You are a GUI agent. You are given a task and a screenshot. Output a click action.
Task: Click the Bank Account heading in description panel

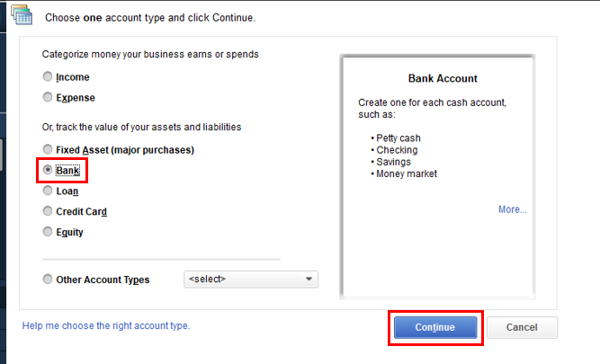(443, 79)
